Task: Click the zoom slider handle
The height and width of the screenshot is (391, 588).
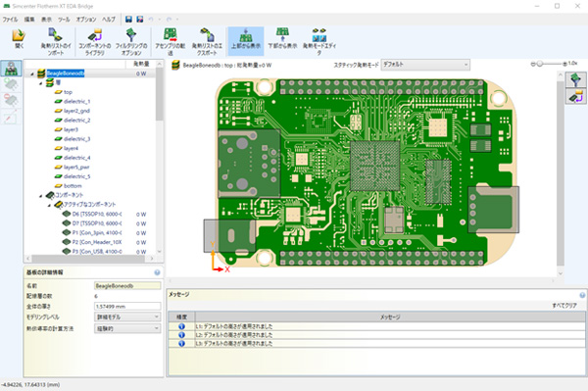Action: coord(540,64)
